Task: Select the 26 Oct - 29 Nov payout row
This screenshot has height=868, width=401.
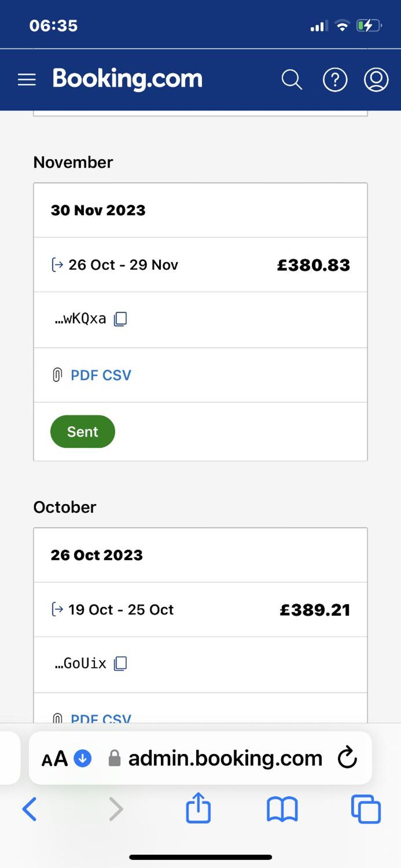Action: coord(200,265)
